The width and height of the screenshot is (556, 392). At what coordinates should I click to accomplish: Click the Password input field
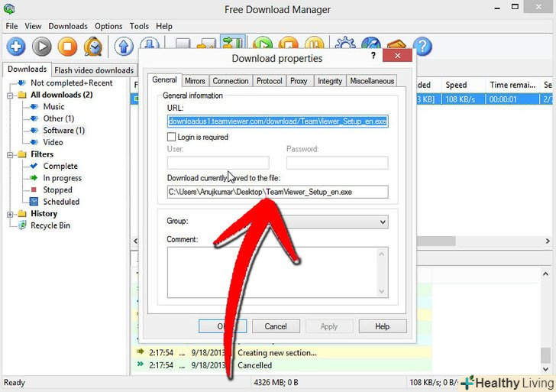[x=338, y=163]
